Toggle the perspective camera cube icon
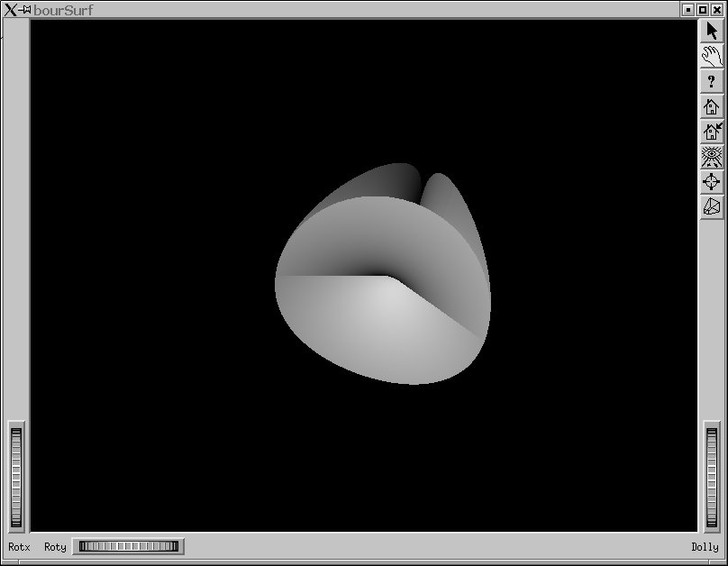 pos(711,206)
